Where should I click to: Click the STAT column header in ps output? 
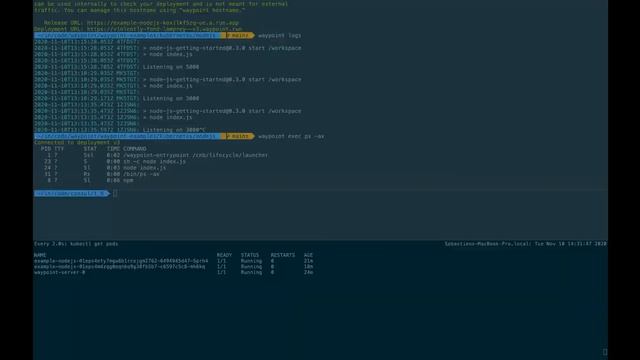90,149
